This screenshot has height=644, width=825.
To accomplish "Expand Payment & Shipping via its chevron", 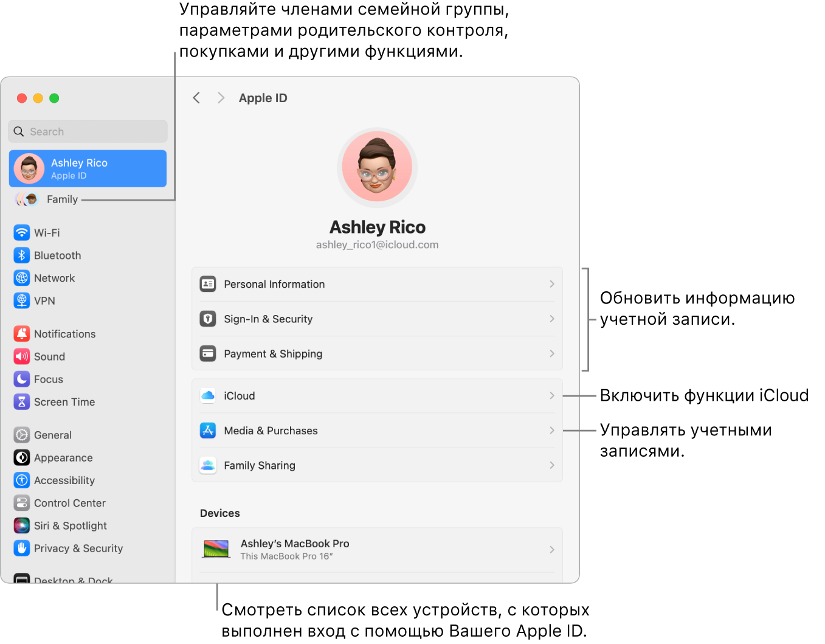I will [x=552, y=353].
